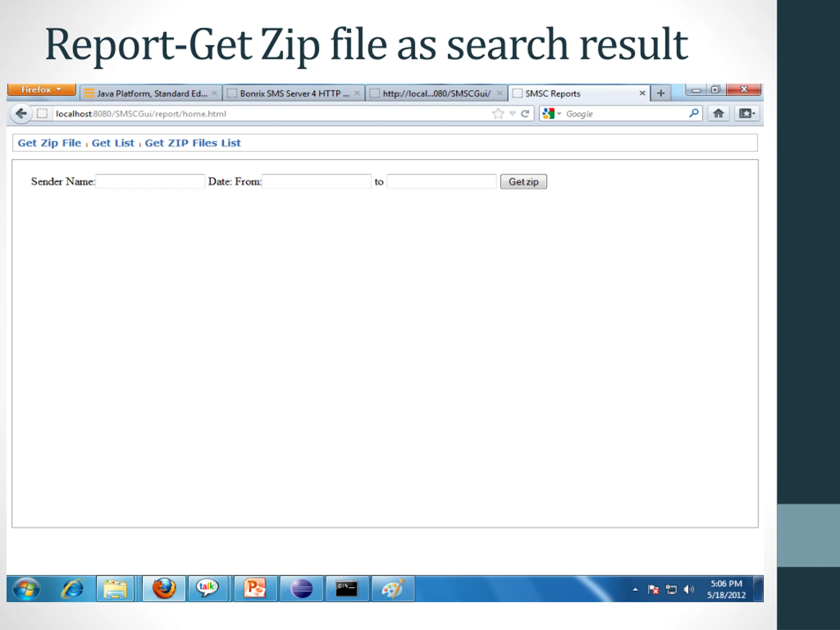Click the network tray icon

click(671, 590)
